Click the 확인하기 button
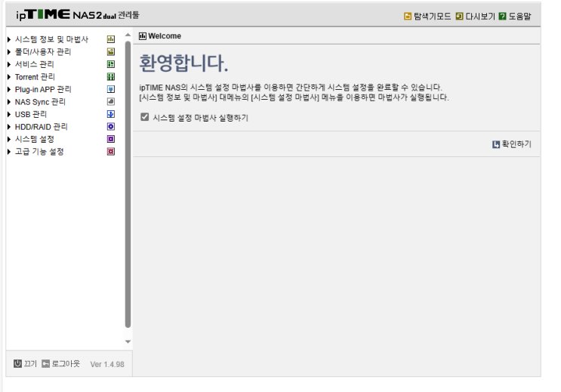Viewport: 561px width, 392px height. (x=512, y=144)
